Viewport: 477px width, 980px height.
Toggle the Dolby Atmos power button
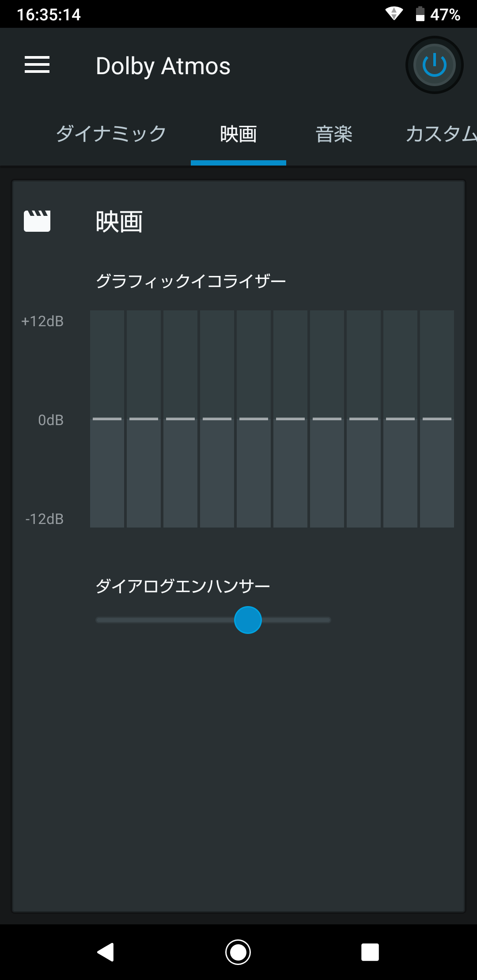(434, 65)
